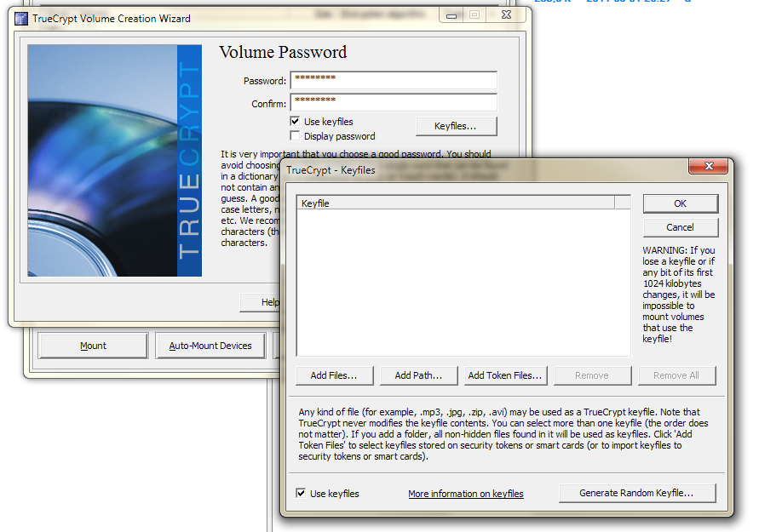Screen dimensions: 782x532
Task: Uncheck Use keyfiles in Volume Creation Wizard
Action: pyautogui.click(x=296, y=121)
